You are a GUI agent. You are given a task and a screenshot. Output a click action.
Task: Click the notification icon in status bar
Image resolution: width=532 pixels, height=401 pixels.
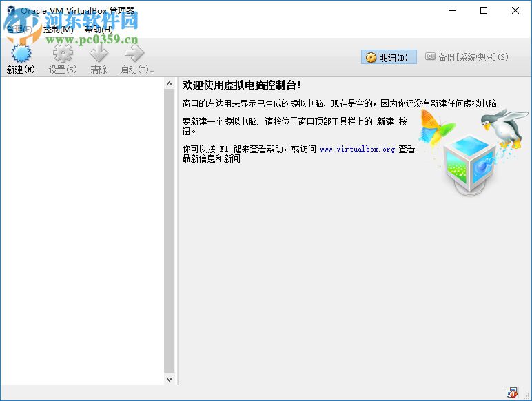[511, 393]
